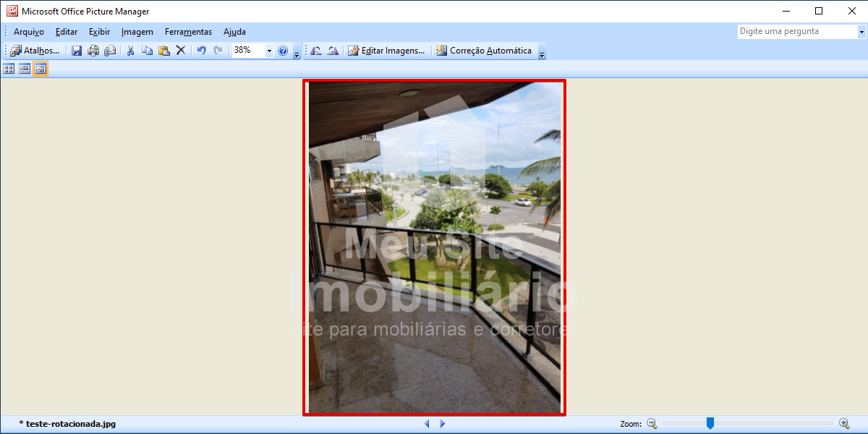
Task: Click the Save (floppy disk) icon
Action: pyautogui.click(x=77, y=51)
